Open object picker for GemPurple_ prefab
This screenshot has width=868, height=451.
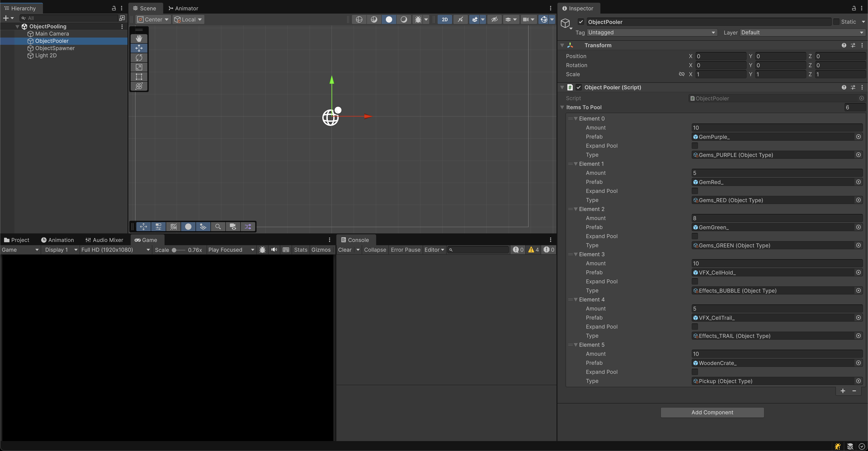858,137
